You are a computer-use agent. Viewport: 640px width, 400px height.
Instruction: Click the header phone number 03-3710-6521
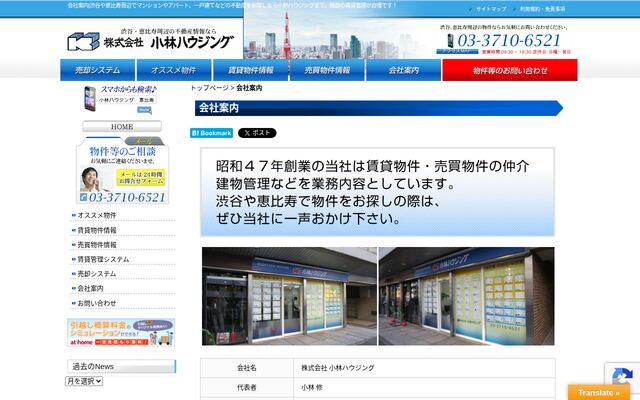[509, 40]
